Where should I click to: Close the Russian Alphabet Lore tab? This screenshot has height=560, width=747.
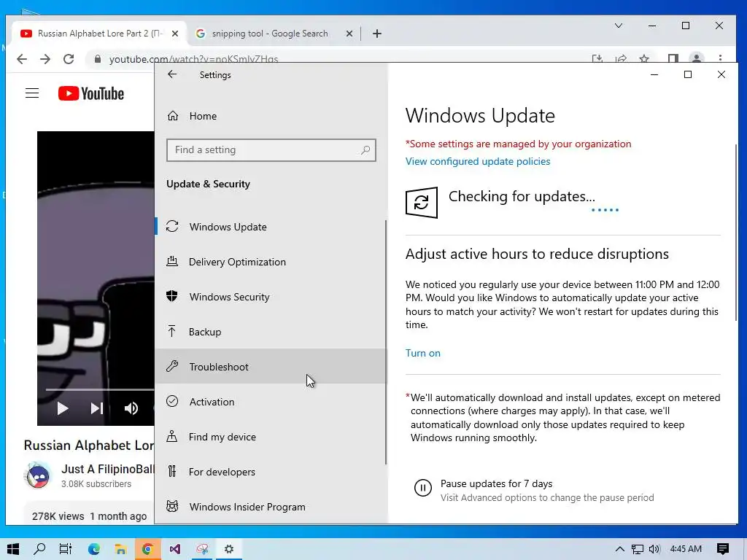pos(175,34)
